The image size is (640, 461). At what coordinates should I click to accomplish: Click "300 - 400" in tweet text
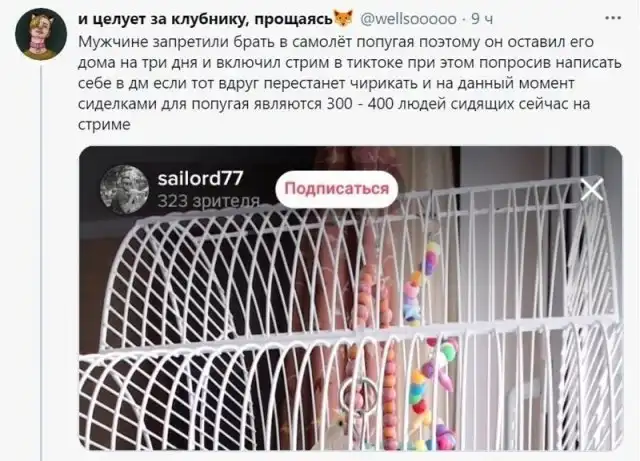(x=360, y=104)
